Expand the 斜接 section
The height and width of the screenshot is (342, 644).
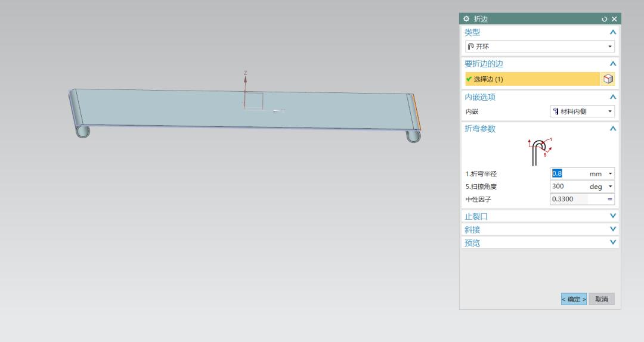[x=613, y=229]
